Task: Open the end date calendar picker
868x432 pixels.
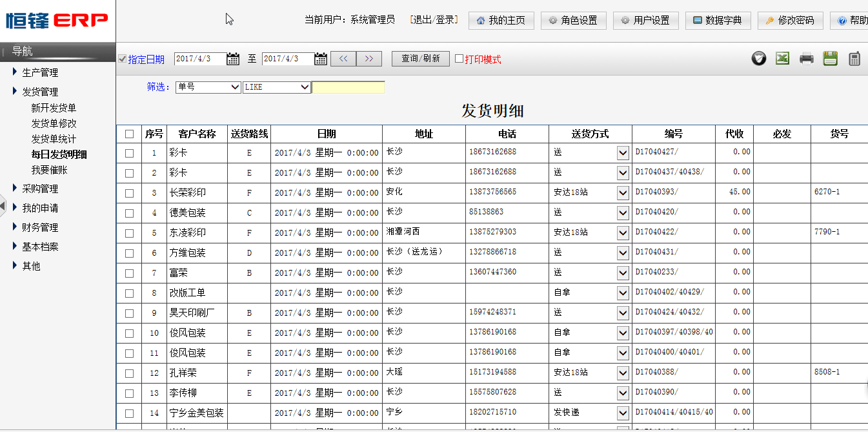Action: click(321, 59)
